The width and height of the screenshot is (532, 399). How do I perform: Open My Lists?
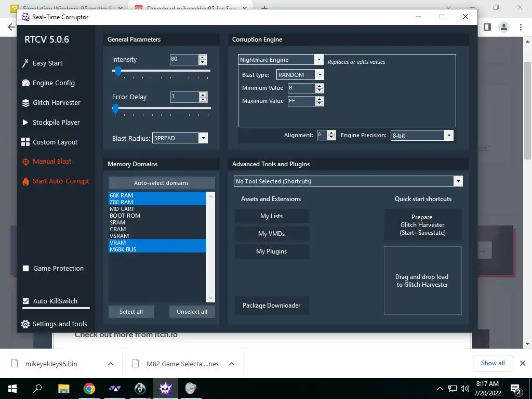pos(272,216)
